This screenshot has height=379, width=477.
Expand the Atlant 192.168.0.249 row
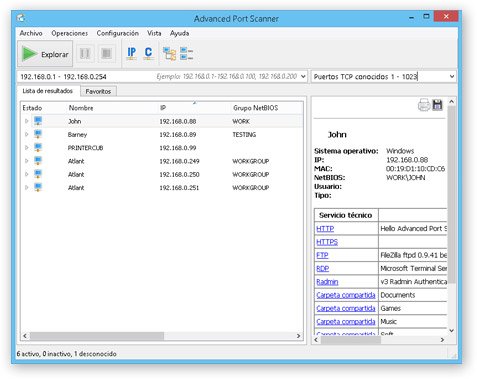(x=27, y=161)
